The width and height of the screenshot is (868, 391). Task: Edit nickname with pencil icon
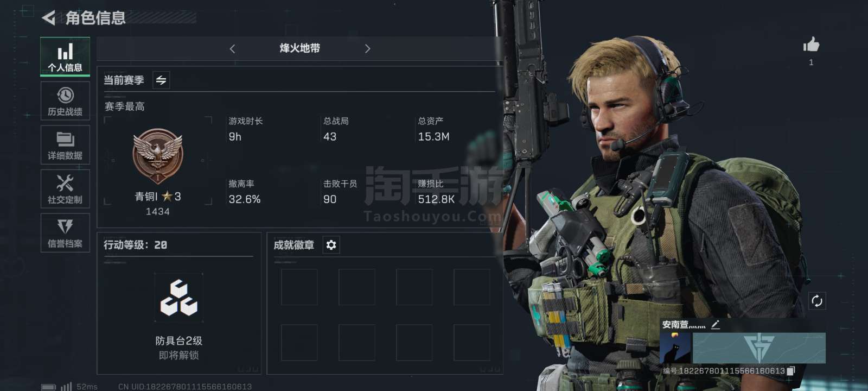[x=716, y=324]
